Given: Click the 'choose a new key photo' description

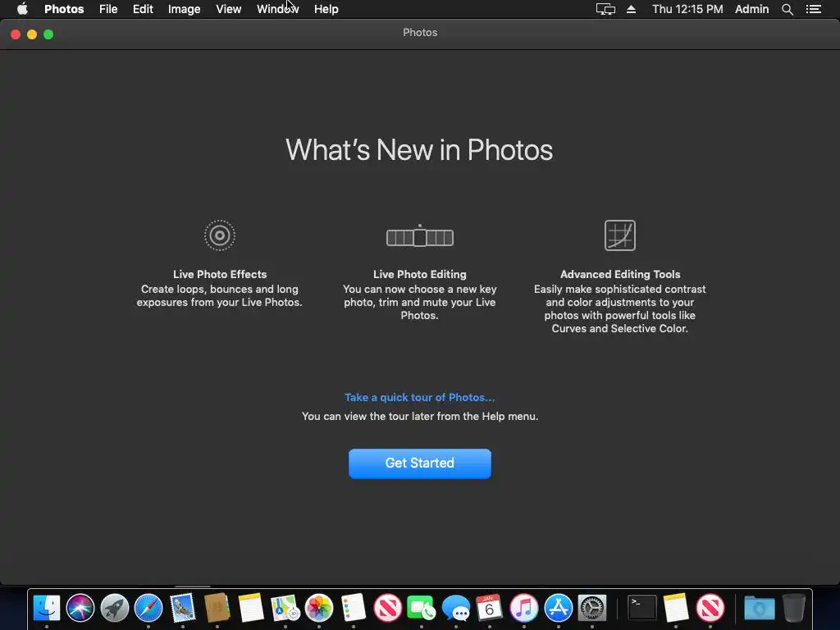Looking at the screenshot, I should pyautogui.click(x=419, y=302).
